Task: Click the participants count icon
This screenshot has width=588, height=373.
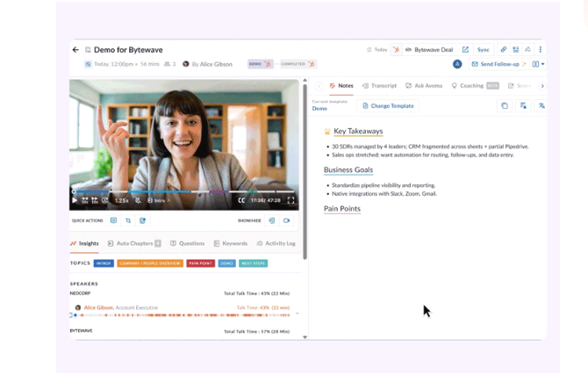Action: click(169, 64)
